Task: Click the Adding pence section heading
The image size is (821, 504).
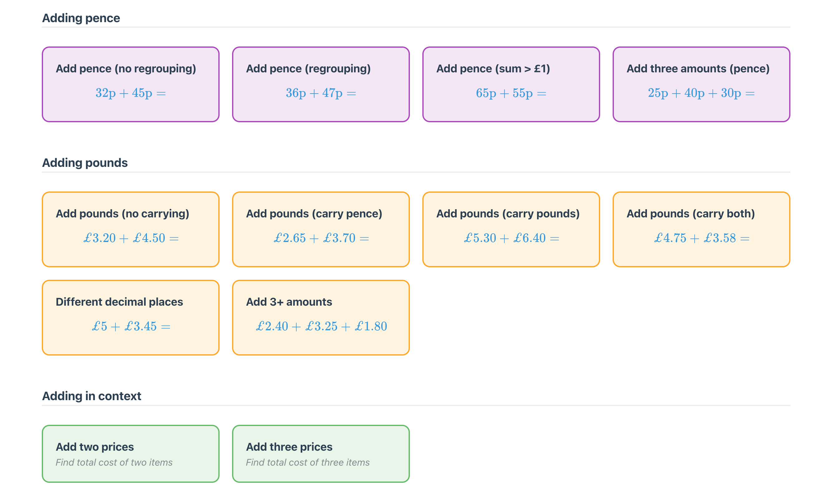Action: [x=81, y=18]
